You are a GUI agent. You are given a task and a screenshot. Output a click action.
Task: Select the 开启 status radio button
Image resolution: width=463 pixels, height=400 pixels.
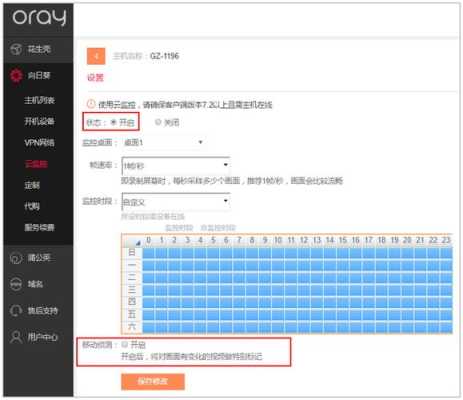click(114, 122)
